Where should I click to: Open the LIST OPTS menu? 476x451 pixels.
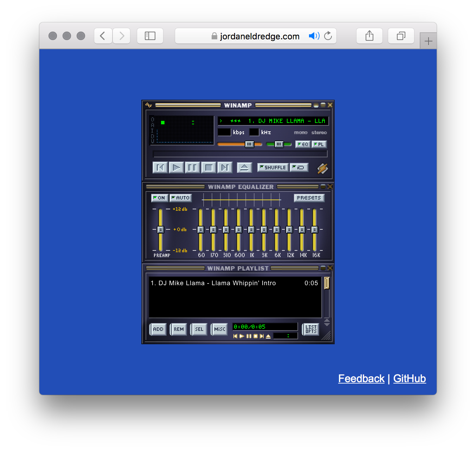tap(311, 329)
